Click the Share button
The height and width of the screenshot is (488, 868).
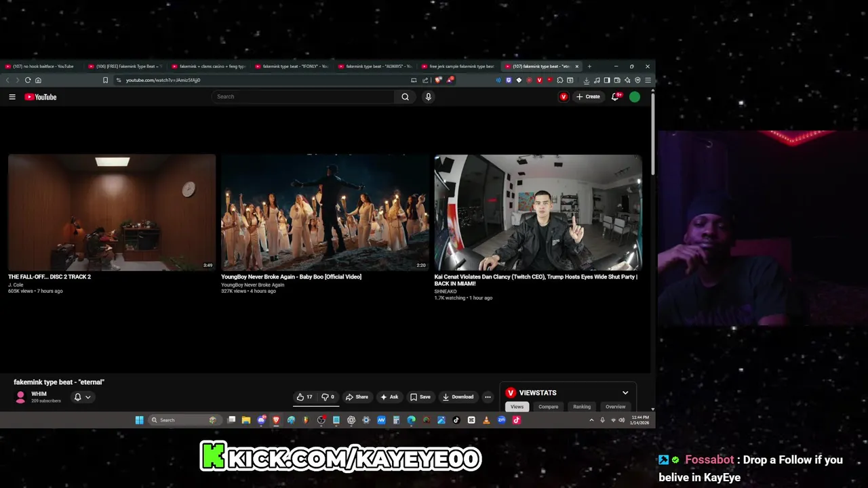coord(357,397)
